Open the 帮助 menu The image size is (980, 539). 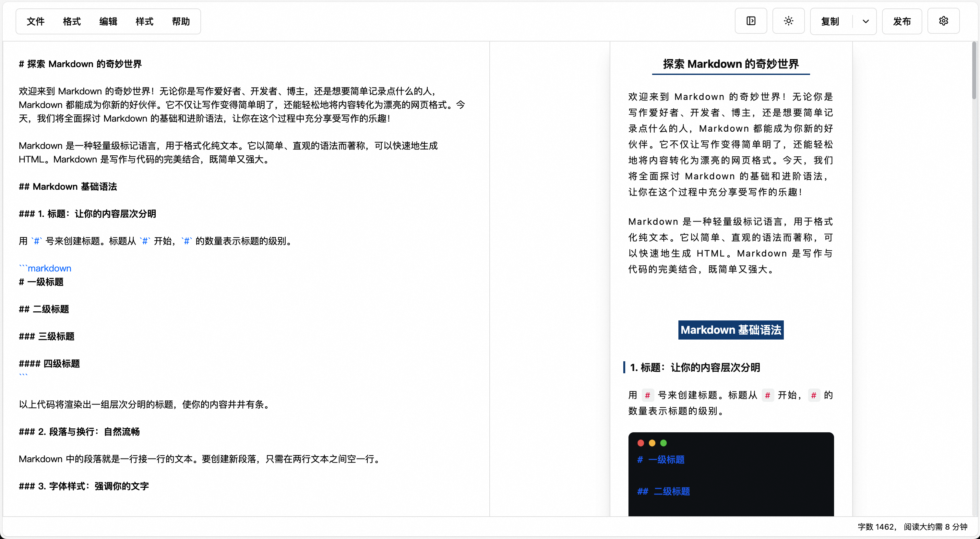[x=181, y=21]
